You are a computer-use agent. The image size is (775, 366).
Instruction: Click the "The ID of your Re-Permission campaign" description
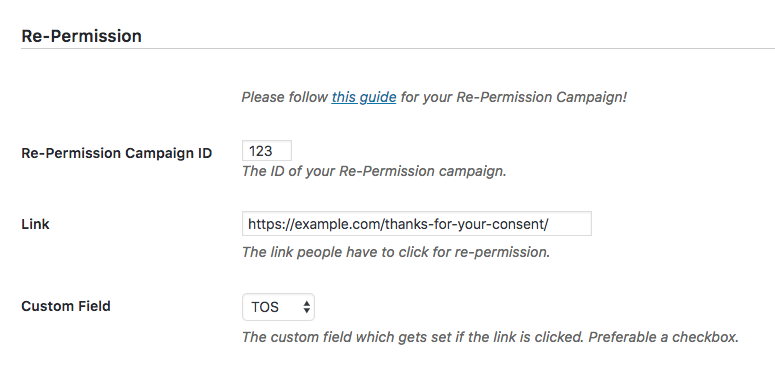pos(374,171)
